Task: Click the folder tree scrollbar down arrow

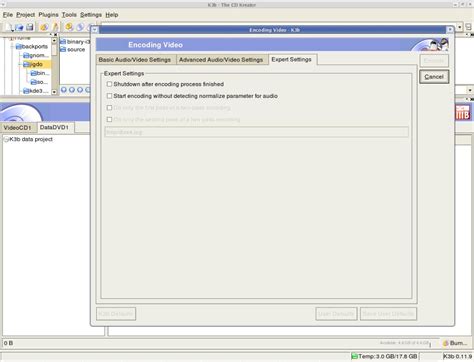Action: click(54, 92)
